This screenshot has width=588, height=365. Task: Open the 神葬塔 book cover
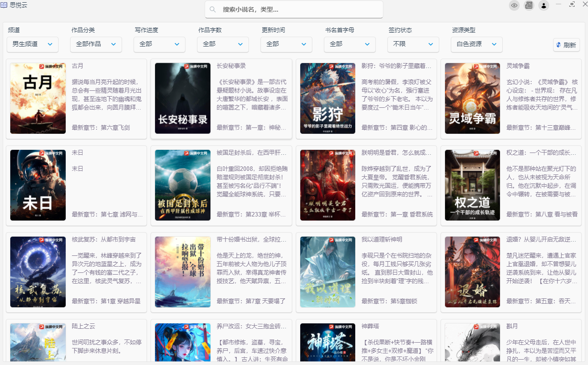click(x=328, y=342)
